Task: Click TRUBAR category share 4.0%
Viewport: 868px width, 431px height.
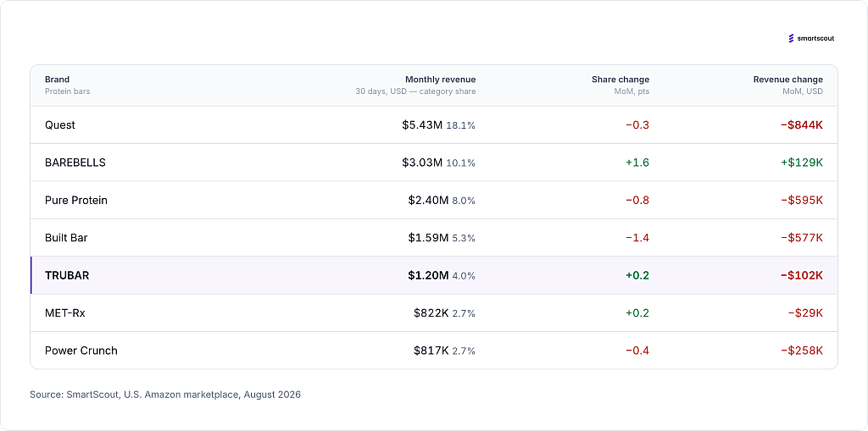Action: [x=464, y=276]
